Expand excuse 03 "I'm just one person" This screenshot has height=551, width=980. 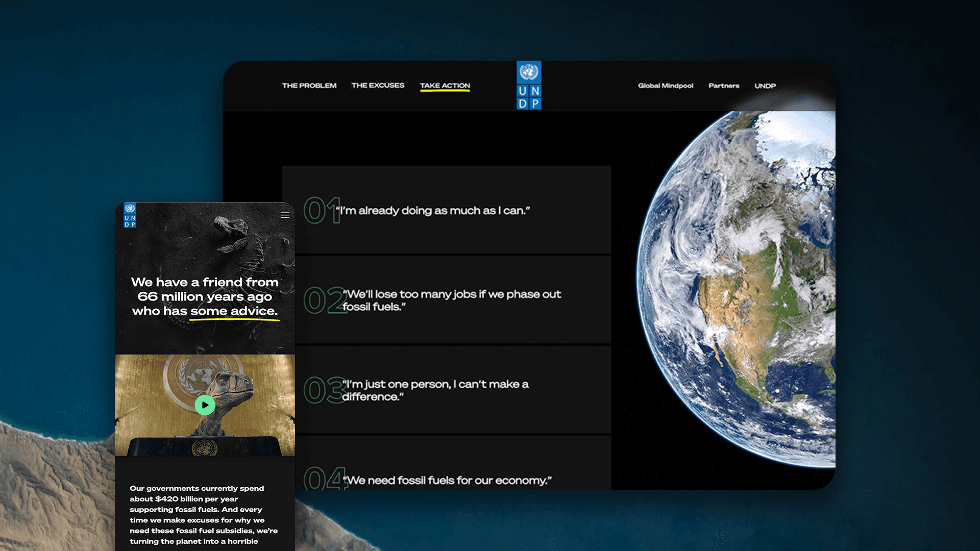pos(435,390)
